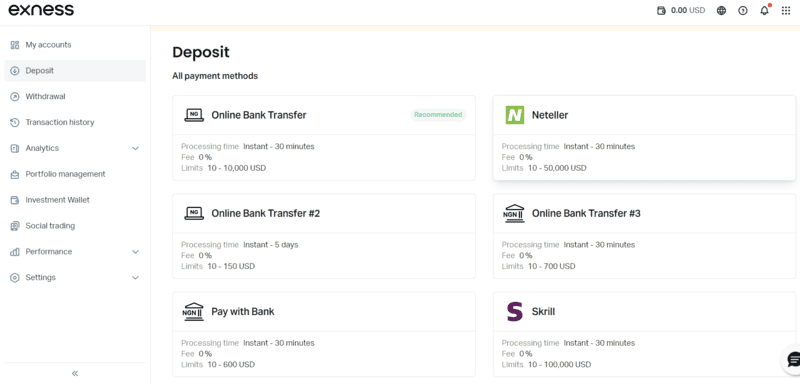Open Social trading
The height and width of the screenshot is (384, 800).
75,226
